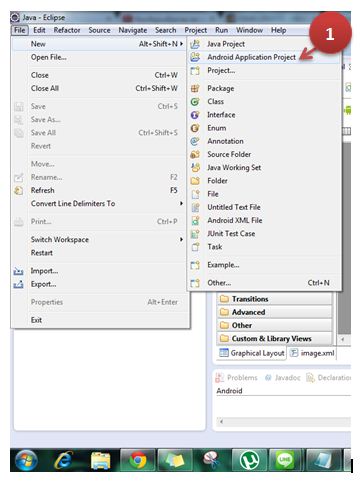
Task: Open uTorrent from the taskbar
Action: click(250, 460)
